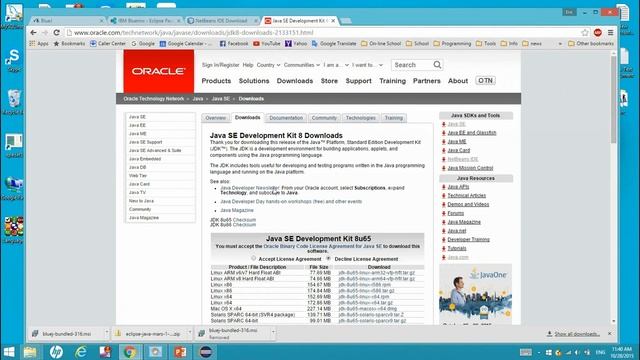The height and width of the screenshot is (360, 640).
Task: Open the Java Magazine link in See also
Action: (x=237, y=210)
